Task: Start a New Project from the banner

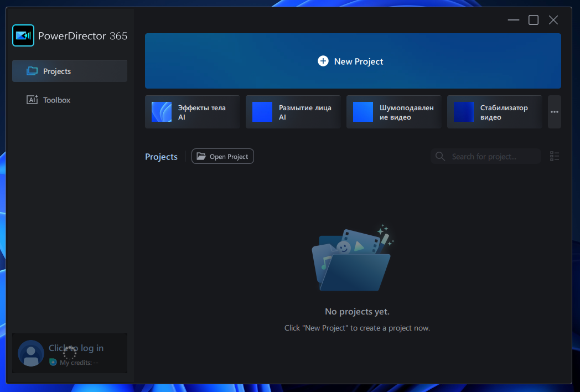Action: click(x=353, y=61)
